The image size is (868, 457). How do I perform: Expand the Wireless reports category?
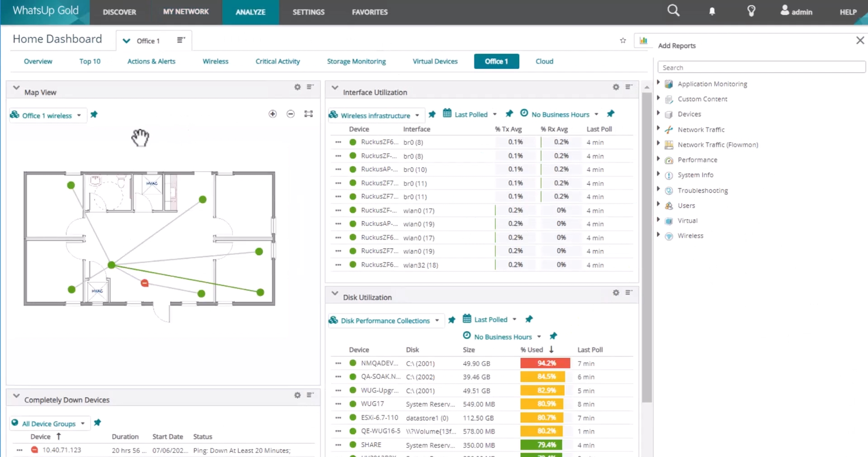coord(659,235)
